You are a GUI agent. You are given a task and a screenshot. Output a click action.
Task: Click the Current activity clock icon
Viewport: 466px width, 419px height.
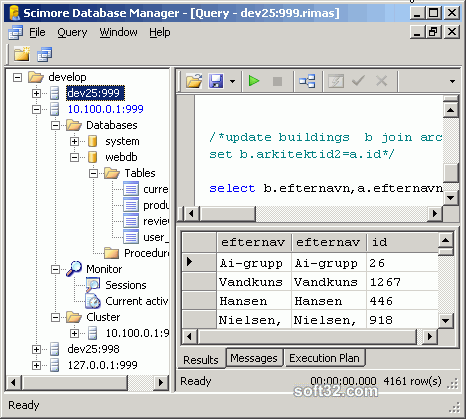(93, 301)
